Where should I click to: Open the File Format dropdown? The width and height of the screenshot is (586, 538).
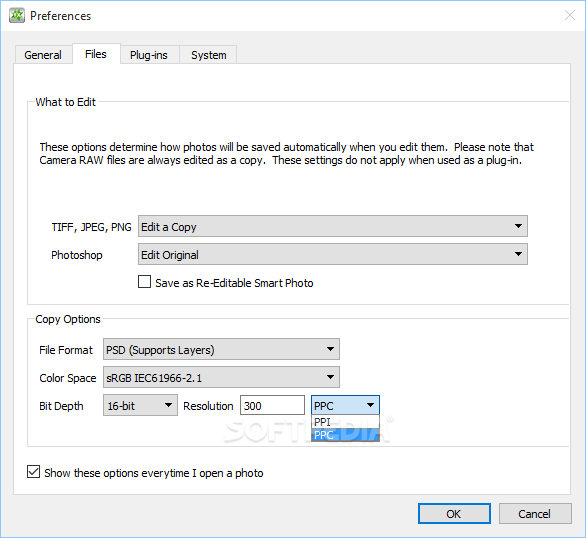(221, 349)
